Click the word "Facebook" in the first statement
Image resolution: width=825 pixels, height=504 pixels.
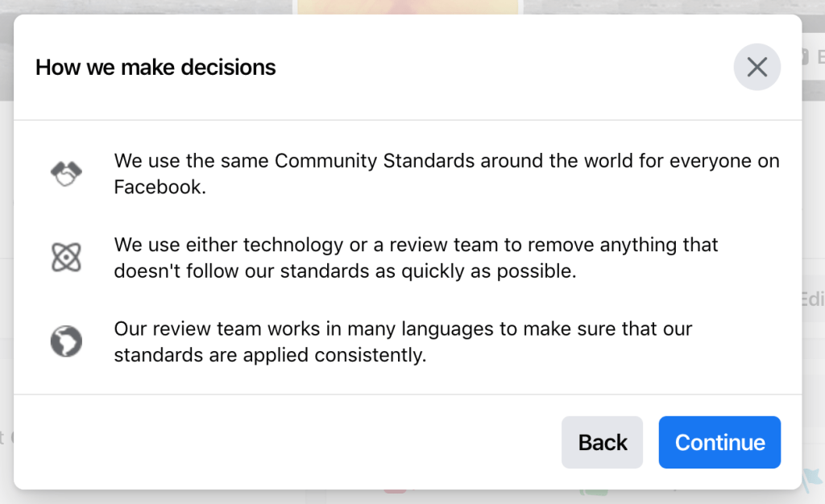click(x=160, y=188)
